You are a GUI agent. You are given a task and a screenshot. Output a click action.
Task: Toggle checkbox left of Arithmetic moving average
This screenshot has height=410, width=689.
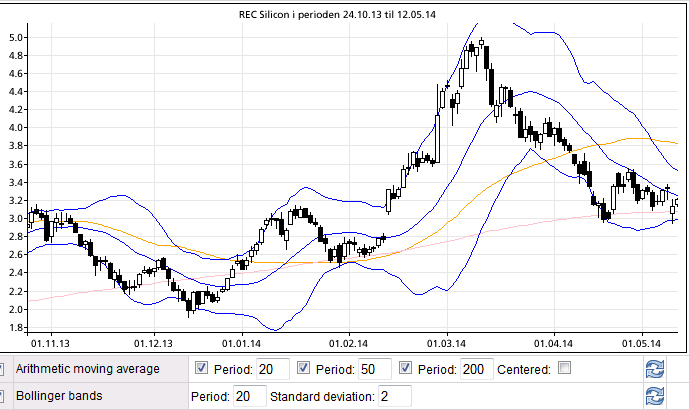[x=3, y=369]
